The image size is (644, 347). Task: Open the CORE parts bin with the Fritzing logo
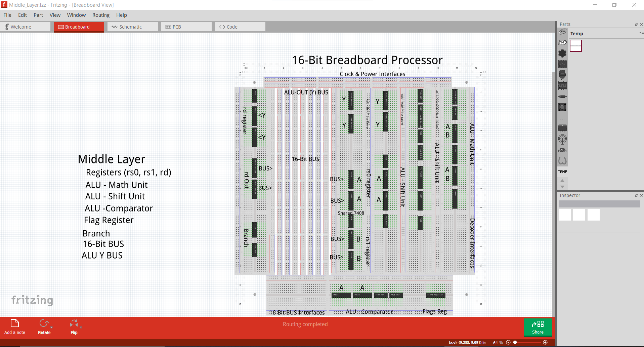tap(562, 32)
